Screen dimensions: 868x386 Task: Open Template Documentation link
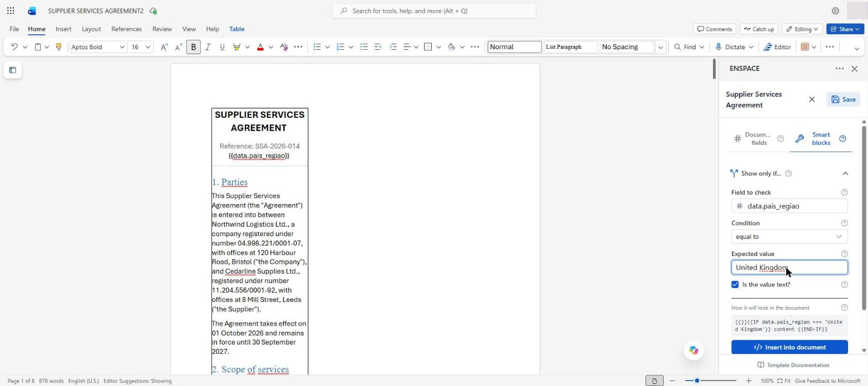tap(793, 365)
